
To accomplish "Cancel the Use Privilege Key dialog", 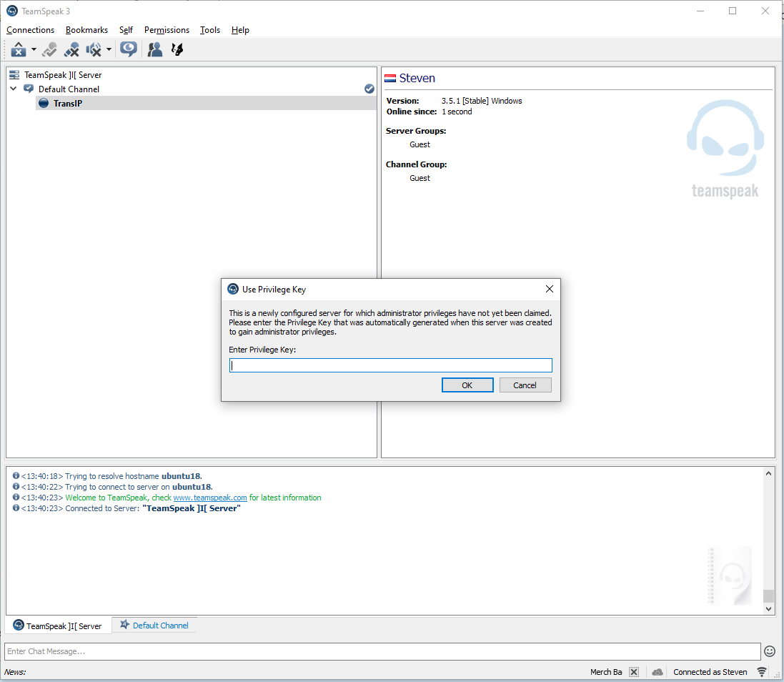I will [525, 385].
